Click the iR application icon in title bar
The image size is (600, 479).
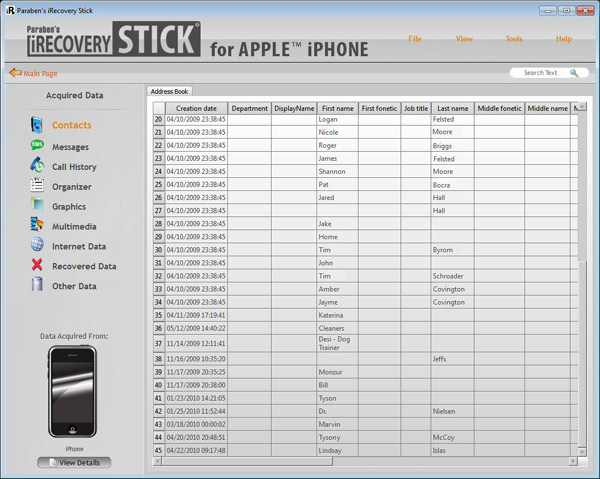tap(10, 10)
